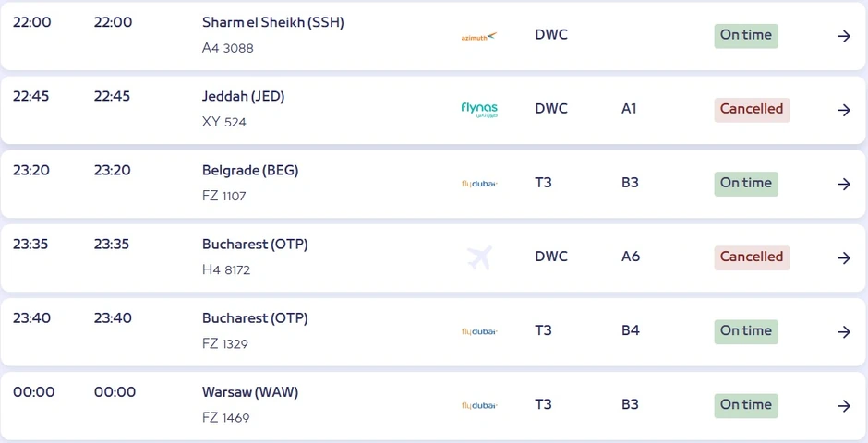Click flydubai logo on Warsaw flight
868x443 pixels.
point(478,405)
